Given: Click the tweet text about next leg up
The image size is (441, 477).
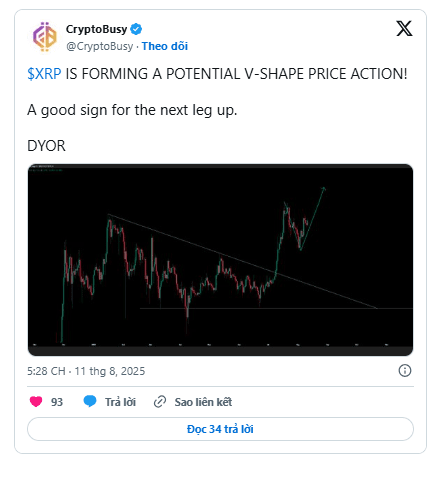Looking at the screenshot, I should click(x=132, y=110).
